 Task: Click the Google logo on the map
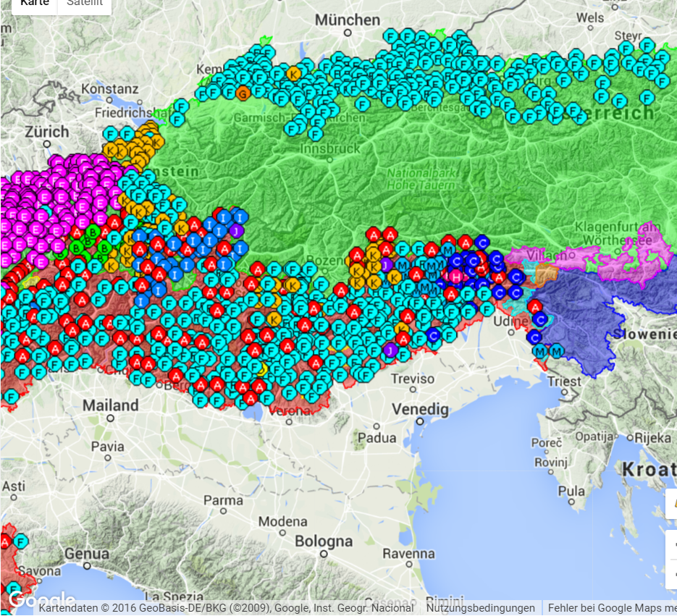point(41,599)
